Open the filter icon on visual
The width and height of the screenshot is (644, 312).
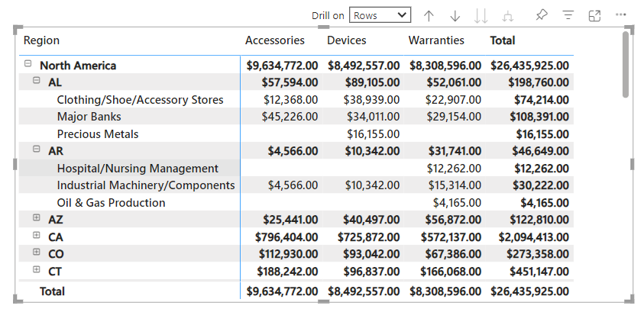click(568, 15)
